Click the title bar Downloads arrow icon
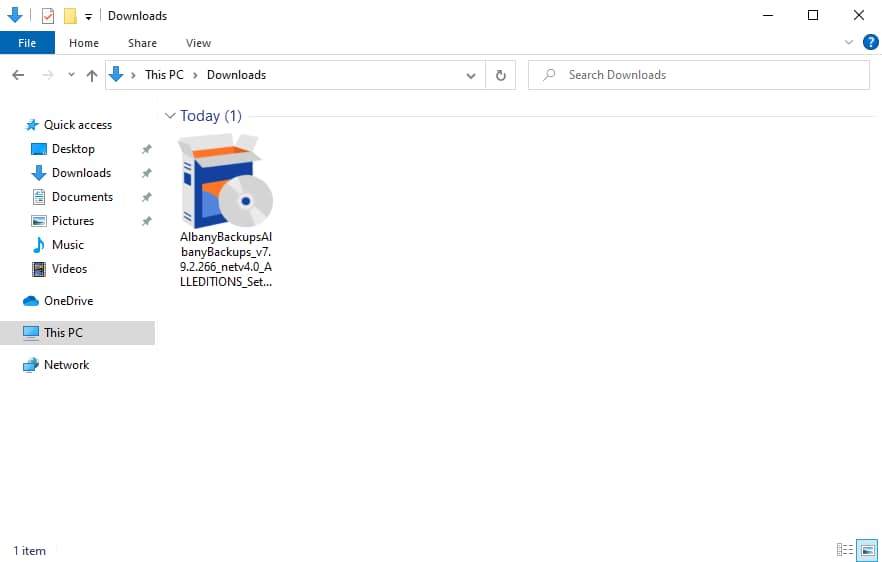This screenshot has height=562, width=882. [15, 15]
